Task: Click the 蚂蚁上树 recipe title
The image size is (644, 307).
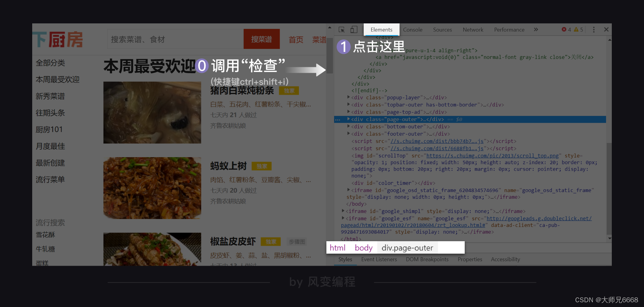Action: click(229, 166)
